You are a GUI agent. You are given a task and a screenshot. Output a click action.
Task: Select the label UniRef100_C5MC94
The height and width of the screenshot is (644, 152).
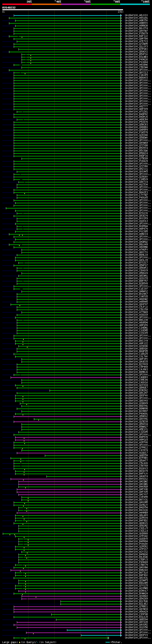point(137,380)
